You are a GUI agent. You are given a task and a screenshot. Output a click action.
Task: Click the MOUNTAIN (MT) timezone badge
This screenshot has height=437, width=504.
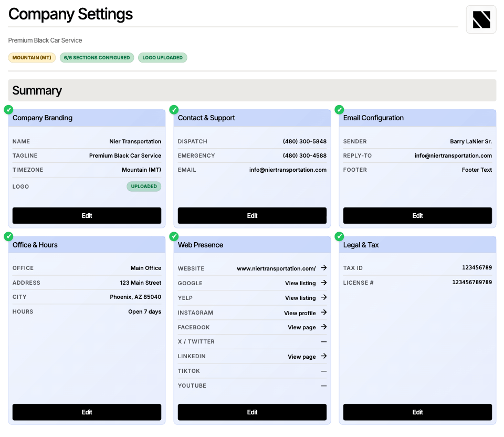(x=31, y=57)
